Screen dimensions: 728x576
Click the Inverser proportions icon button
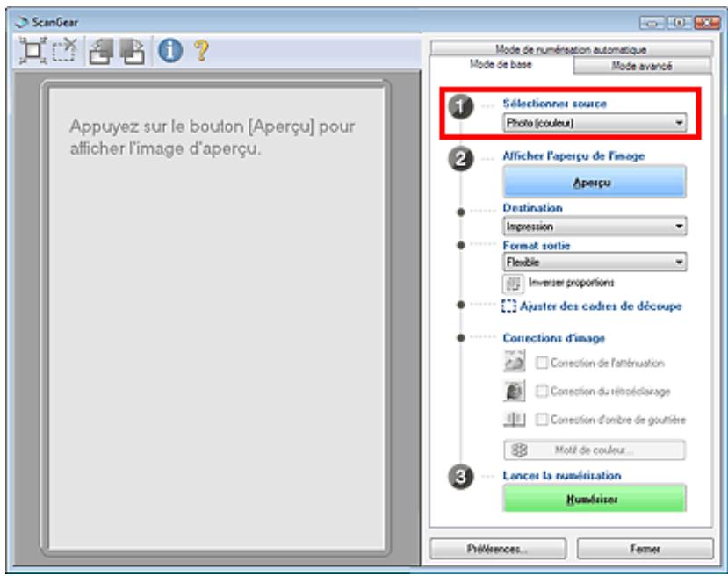(x=513, y=284)
